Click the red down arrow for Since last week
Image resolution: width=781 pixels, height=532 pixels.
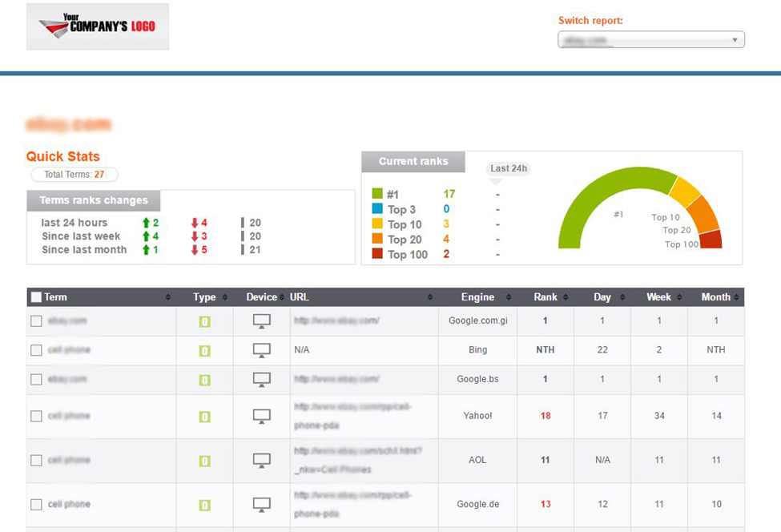tap(195, 236)
